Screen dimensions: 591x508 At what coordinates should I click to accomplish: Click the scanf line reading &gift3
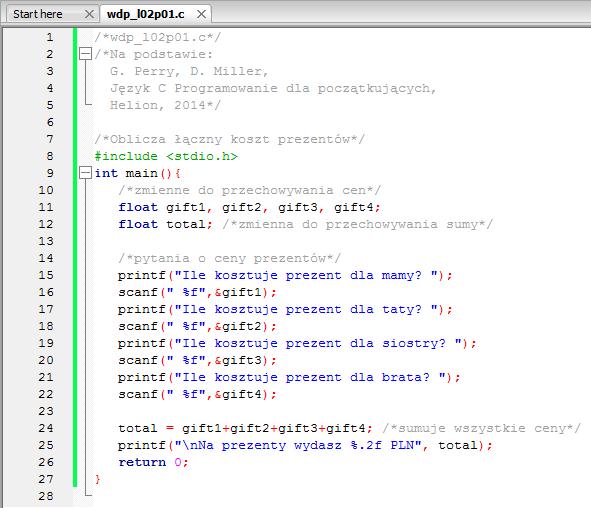pos(197,360)
